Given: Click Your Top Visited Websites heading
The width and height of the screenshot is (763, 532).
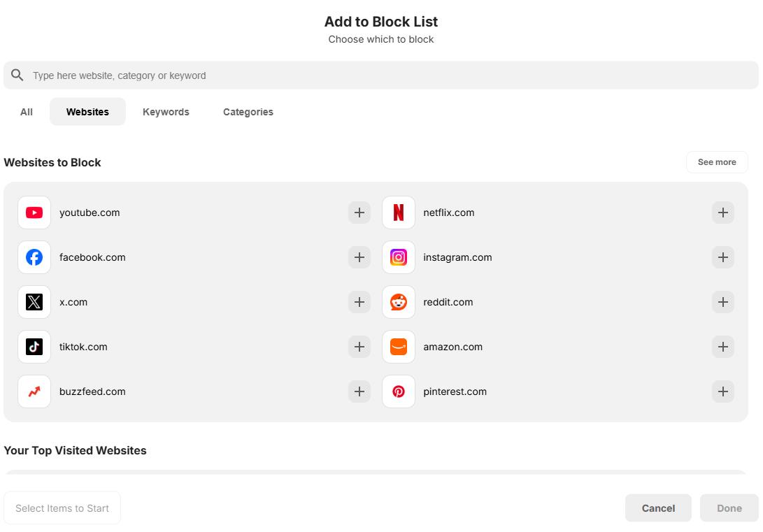Looking at the screenshot, I should coord(75,450).
